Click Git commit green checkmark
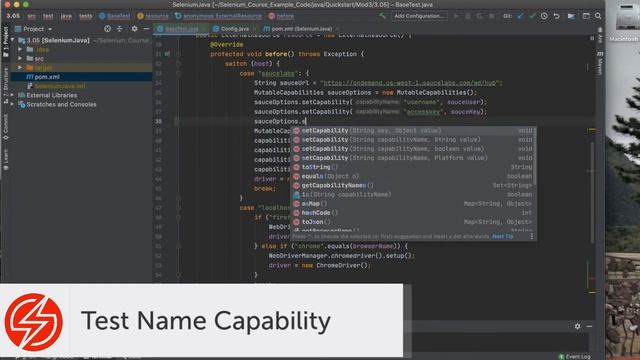The height and width of the screenshot is (360, 640). 532,16
